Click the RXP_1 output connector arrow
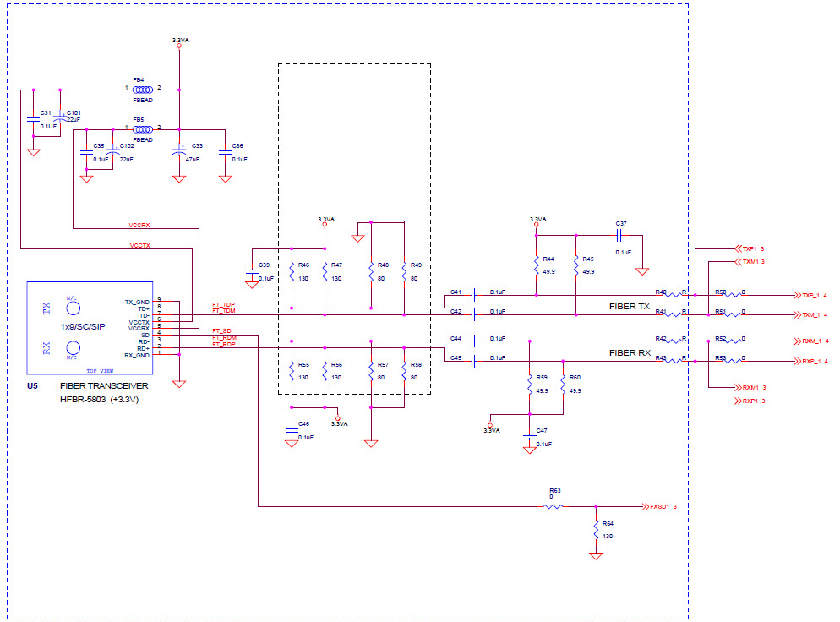840x622 pixels. [x=799, y=360]
